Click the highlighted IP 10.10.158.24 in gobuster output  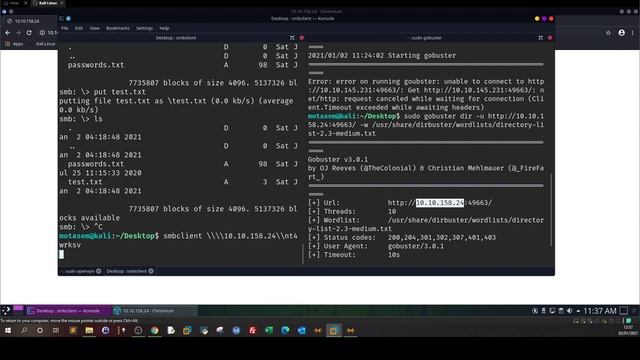tap(440, 202)
